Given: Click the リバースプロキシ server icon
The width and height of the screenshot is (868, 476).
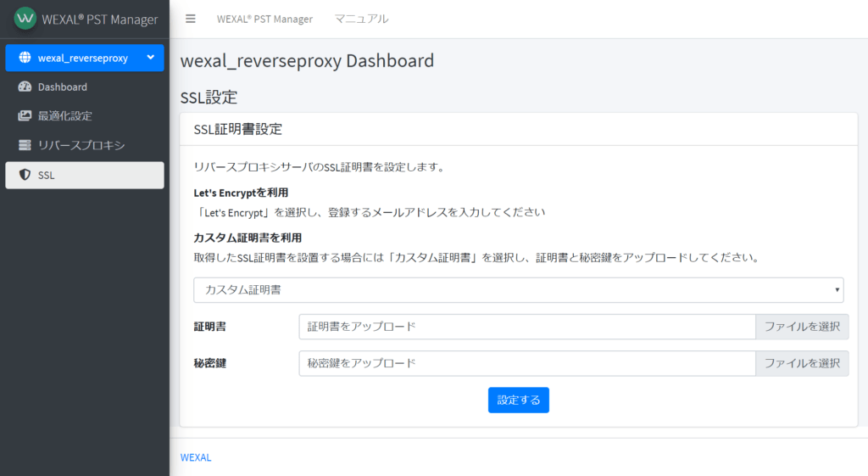Looking at the screenshot, I should tap(25, 145).
